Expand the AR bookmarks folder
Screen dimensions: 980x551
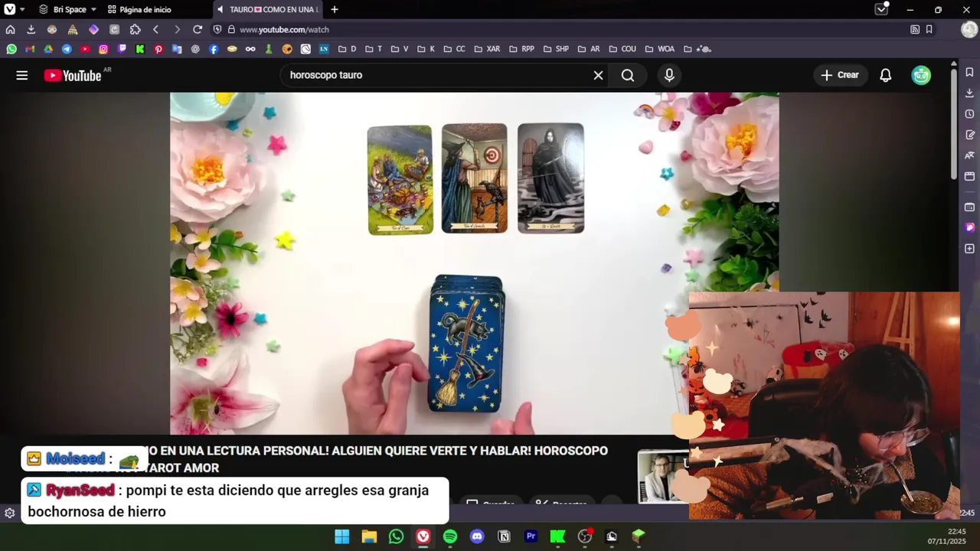click(589, 49)
